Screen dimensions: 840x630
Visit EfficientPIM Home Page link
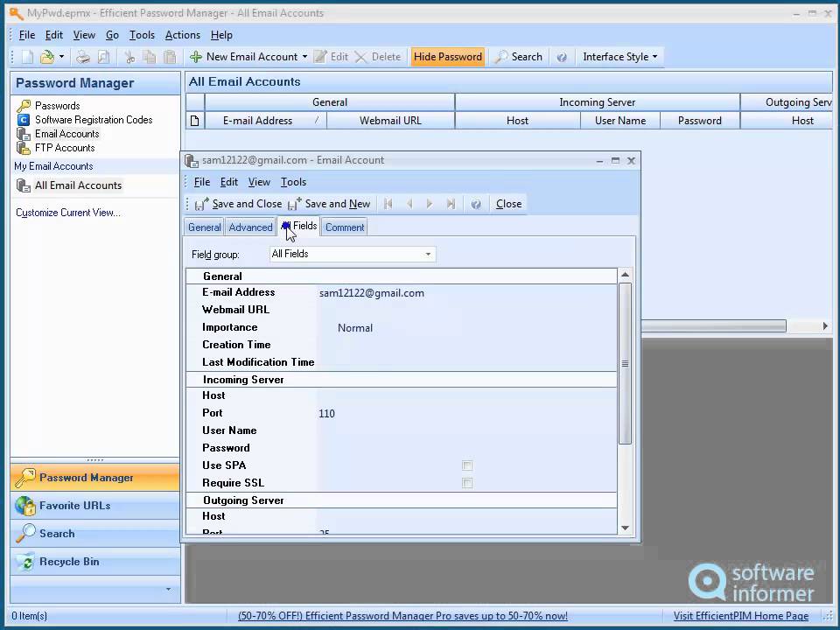tap(741, 616)
